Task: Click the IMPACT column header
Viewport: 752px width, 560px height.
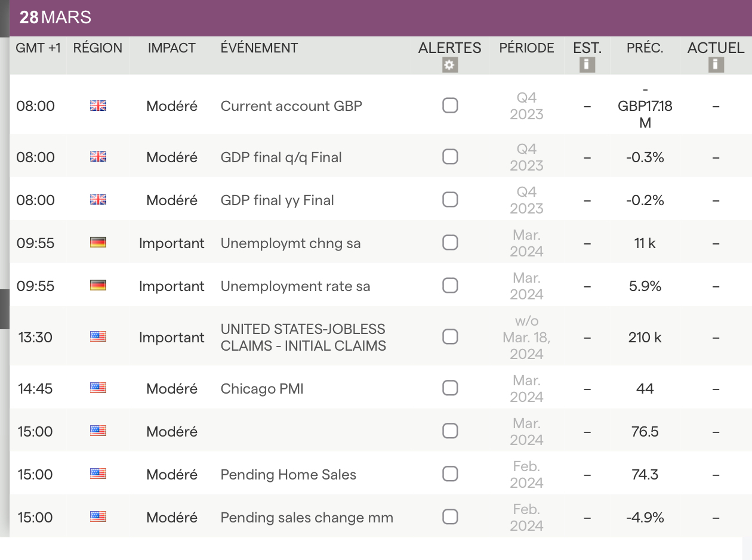Action: coord(172,48)
